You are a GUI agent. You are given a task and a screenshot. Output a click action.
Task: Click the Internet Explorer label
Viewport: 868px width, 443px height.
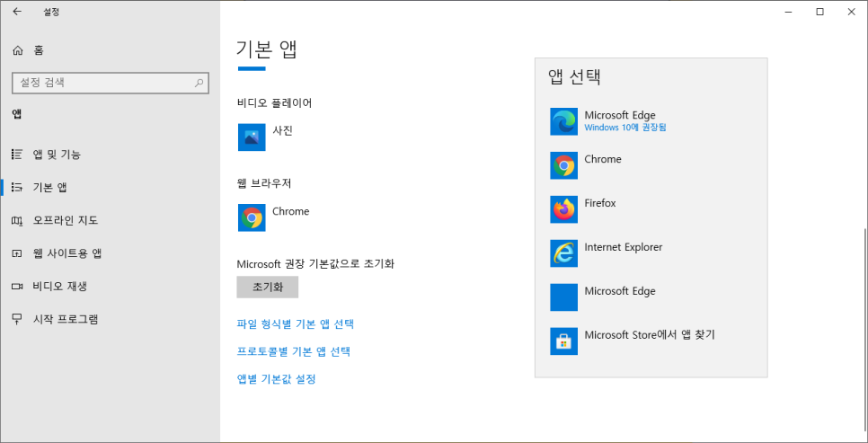coord(624,247)
